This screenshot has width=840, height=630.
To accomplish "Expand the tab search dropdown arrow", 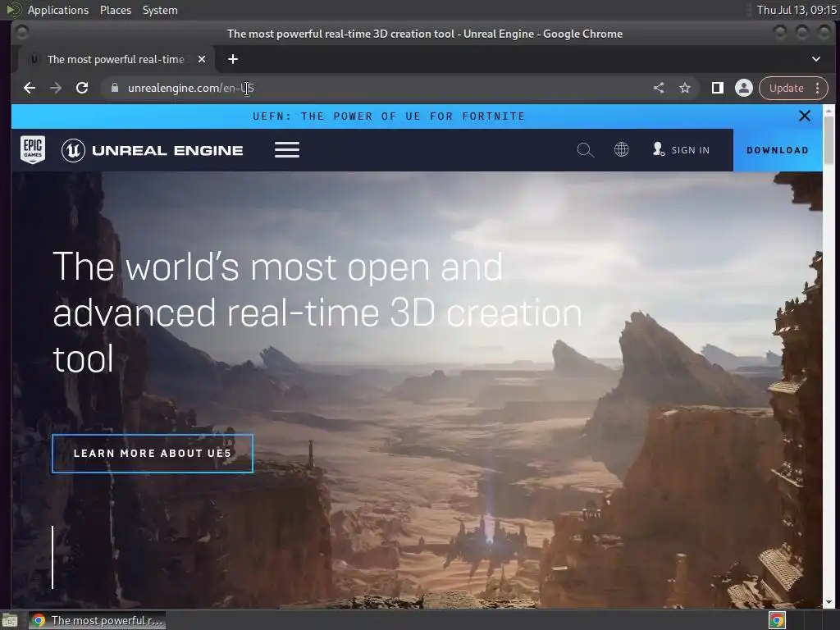I will pos(816,59).
